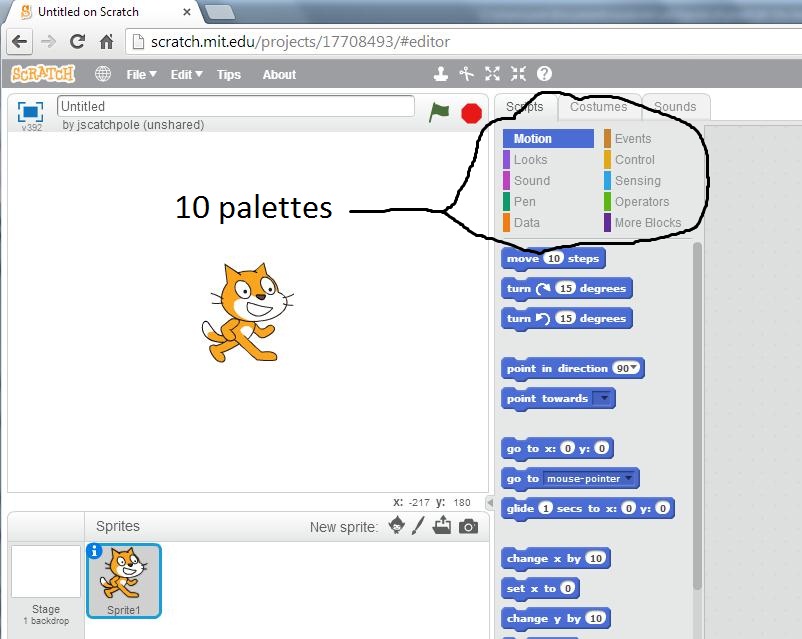802x639 pixels.
Task: Select the Events block palette
Action: pos(649,139)
